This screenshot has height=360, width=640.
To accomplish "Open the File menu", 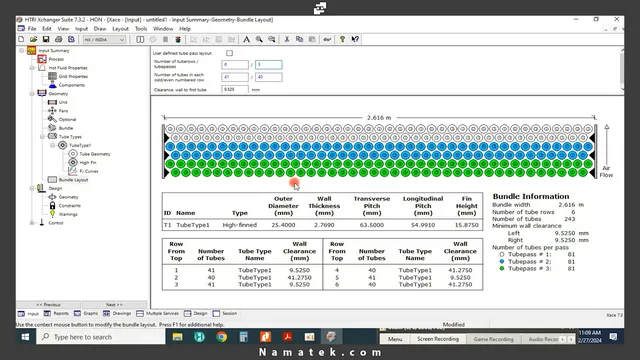I will pyautogui.click(x=32, y=29).
